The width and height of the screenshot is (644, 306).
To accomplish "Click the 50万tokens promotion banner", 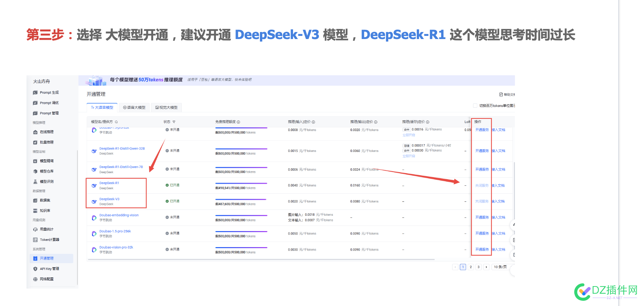I will [x=297, y=80].
